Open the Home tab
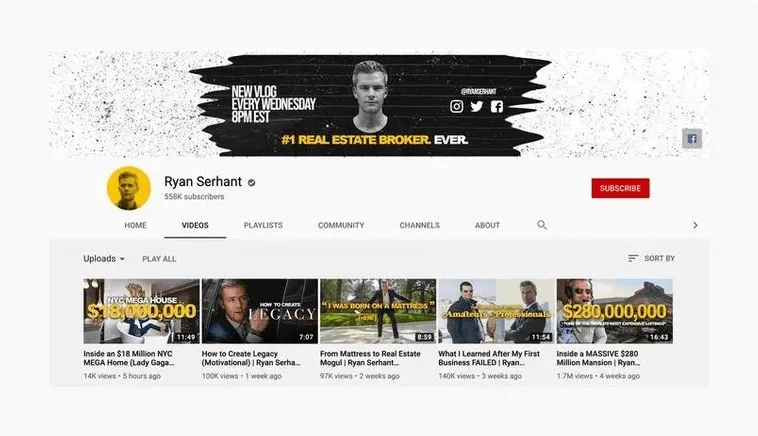This screenshot has width=758, height=436. pos(135,225)
